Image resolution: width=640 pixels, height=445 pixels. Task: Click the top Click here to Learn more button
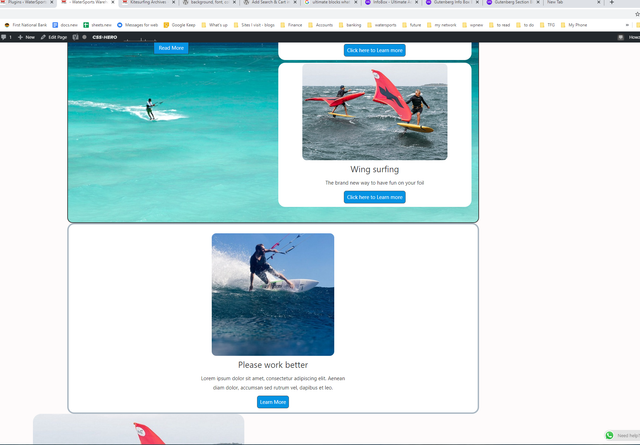tap(375, 50)
